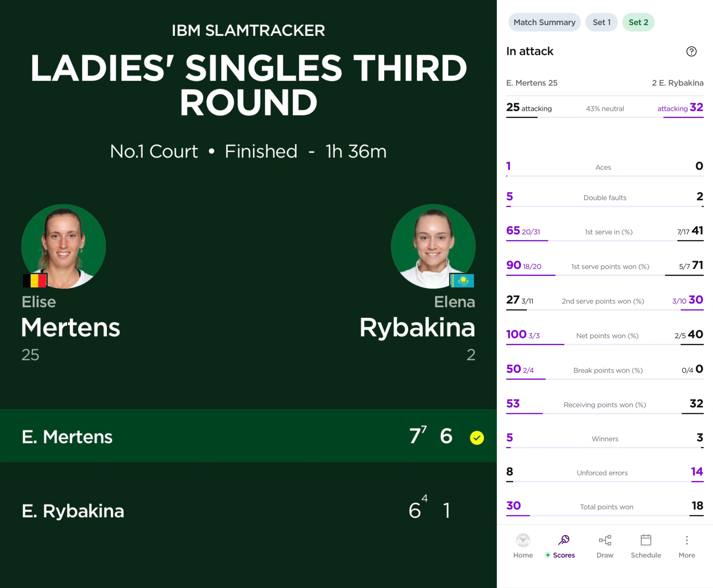Image resolution: width=713 pixels, height=588 pixels.
Task: Click the Total points won stat row
Action: tap(605, 507)
